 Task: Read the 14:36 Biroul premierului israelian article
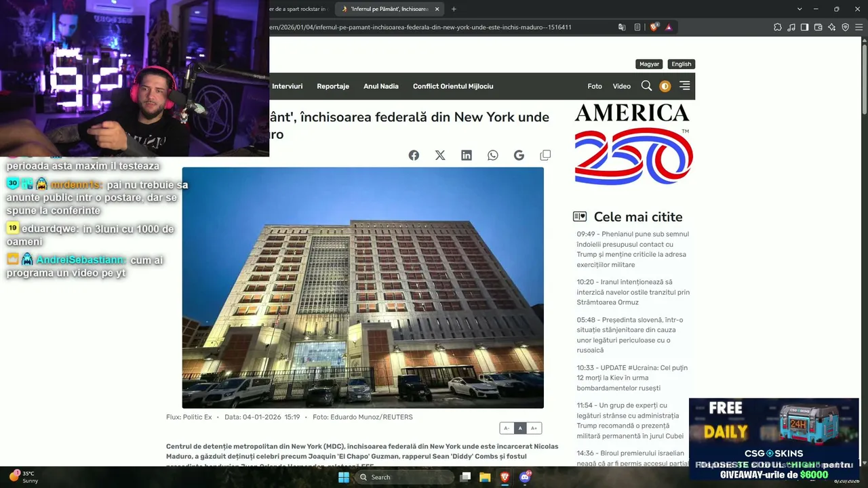click(x=633, y=458)
